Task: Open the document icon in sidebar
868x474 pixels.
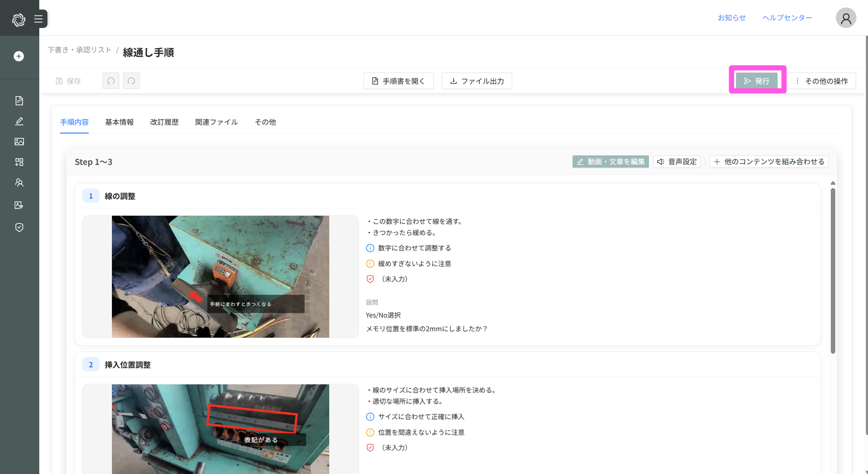Action: (x=19, y=101)
